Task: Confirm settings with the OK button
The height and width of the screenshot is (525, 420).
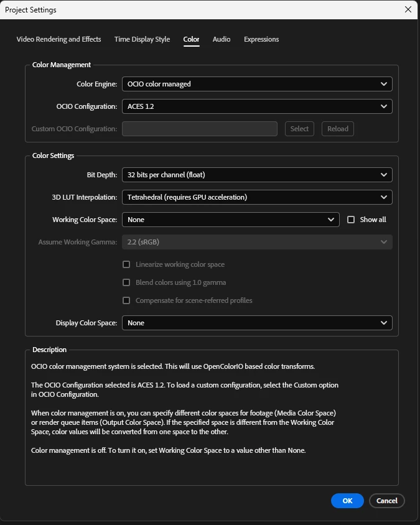Action: coord(347,501)
